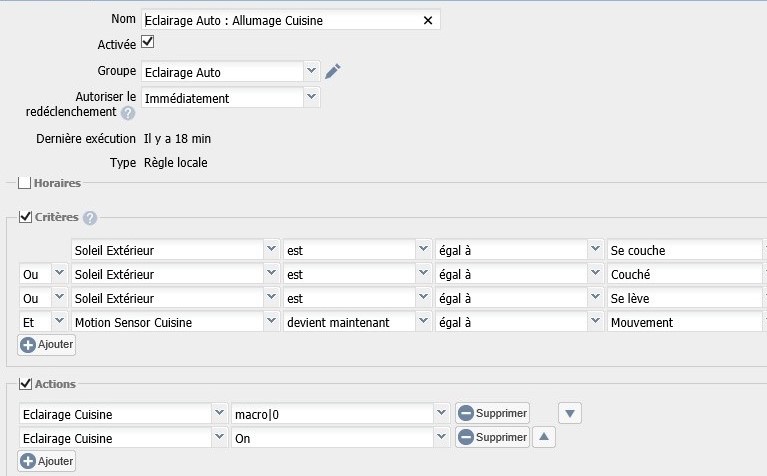The height and width of the screenshot is (476, 767).
Task: Open 'égal à' dropdown in Se couche row
Action: pyautogui.click(x=595, y=249)
